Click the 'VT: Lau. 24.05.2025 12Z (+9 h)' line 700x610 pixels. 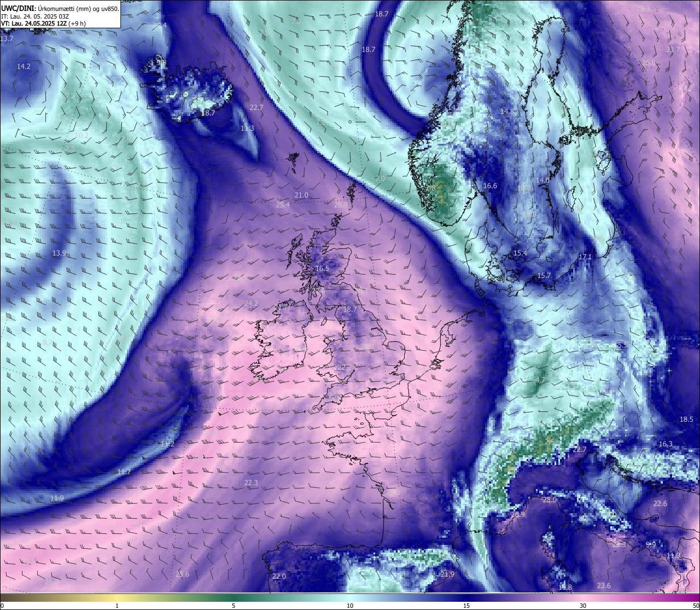pyautogui.click(x=43, y=24)
